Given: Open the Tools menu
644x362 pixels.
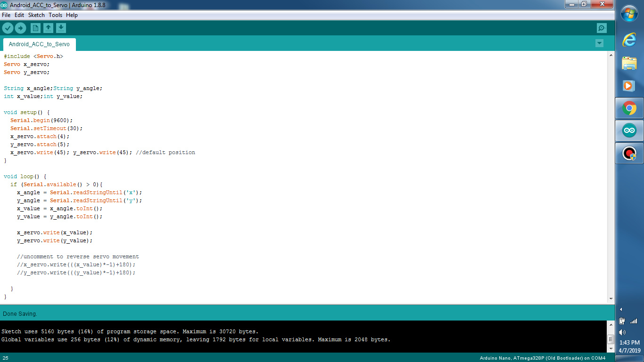Looking at the screenshot, I should (x=55, y=15).
